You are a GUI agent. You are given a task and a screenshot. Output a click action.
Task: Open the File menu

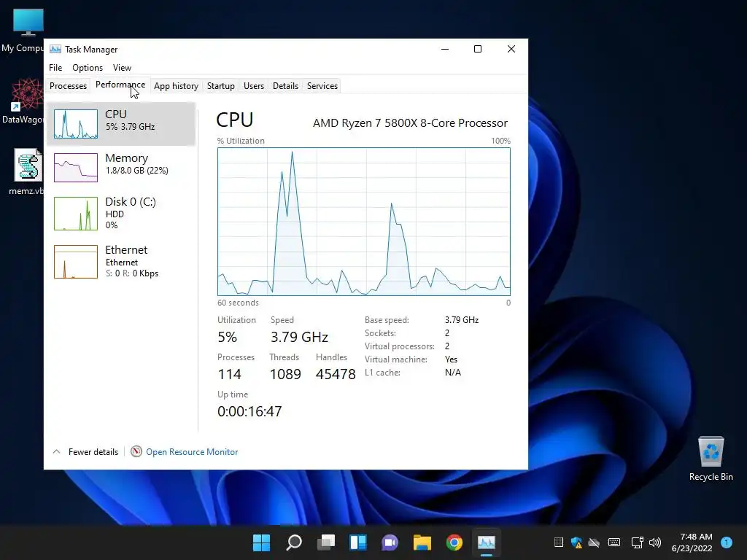click(55, 68)
